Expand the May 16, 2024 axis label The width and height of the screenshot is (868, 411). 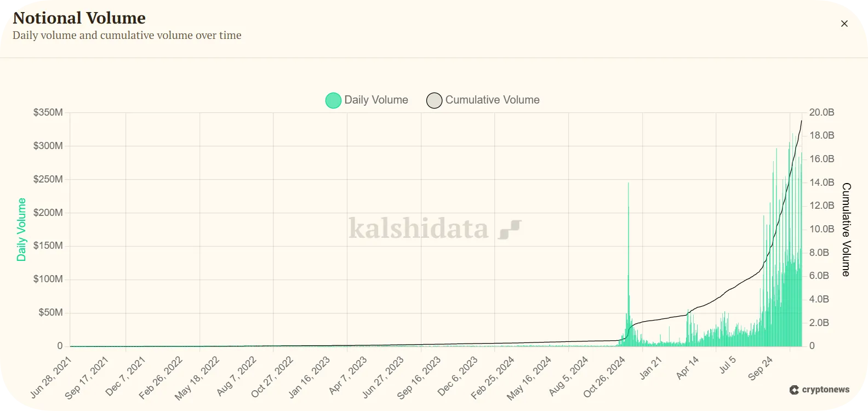pos(530,376)
